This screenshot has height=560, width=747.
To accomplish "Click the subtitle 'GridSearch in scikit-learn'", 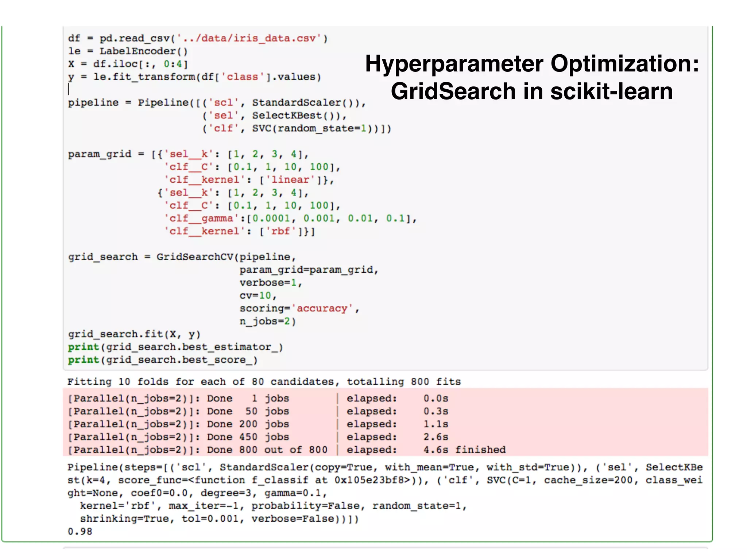I will (532, 91).
